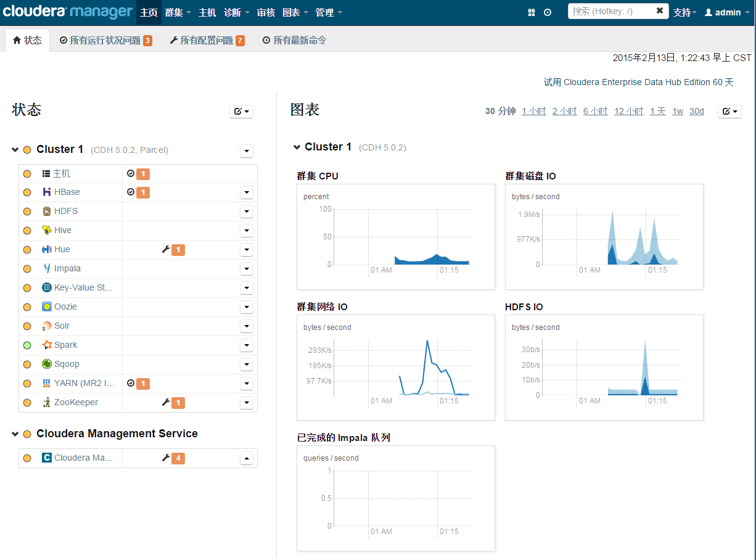Click the Hive service icon
Screen dimensions: 756x560
click(x=46, y=231)
